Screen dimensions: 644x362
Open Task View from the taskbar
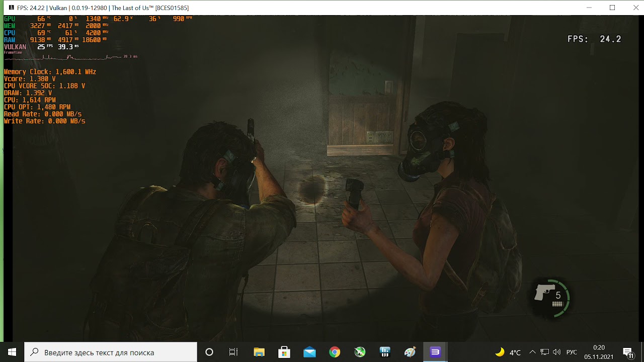click(233, 352)
